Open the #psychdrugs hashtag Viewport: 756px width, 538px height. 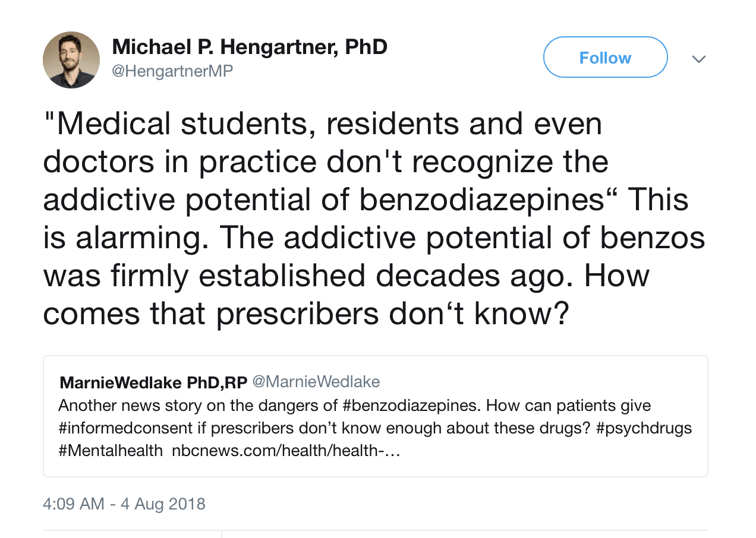(644, 428)
